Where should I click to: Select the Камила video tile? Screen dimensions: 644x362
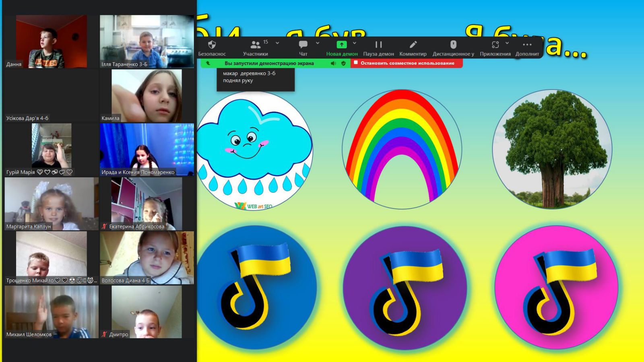point(147,96)
